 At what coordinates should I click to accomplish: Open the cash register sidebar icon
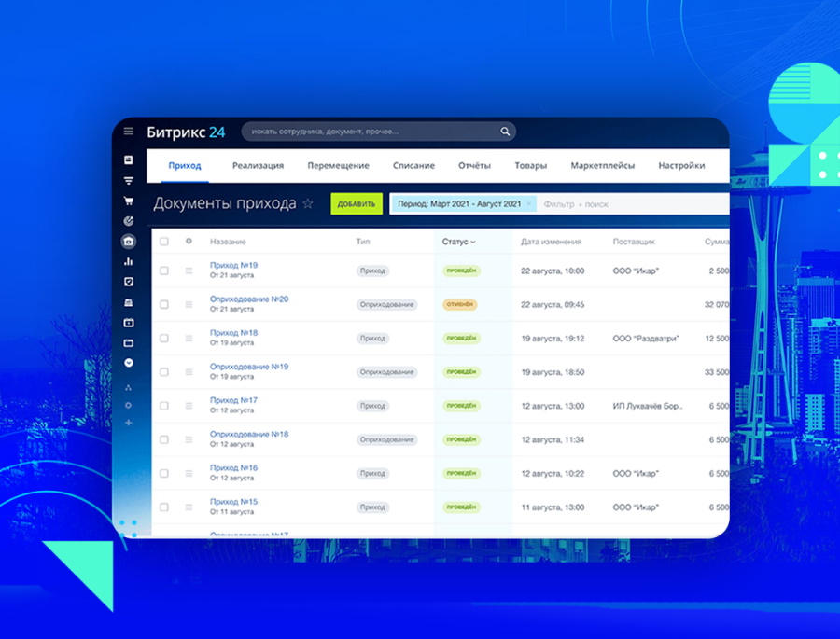129,302
